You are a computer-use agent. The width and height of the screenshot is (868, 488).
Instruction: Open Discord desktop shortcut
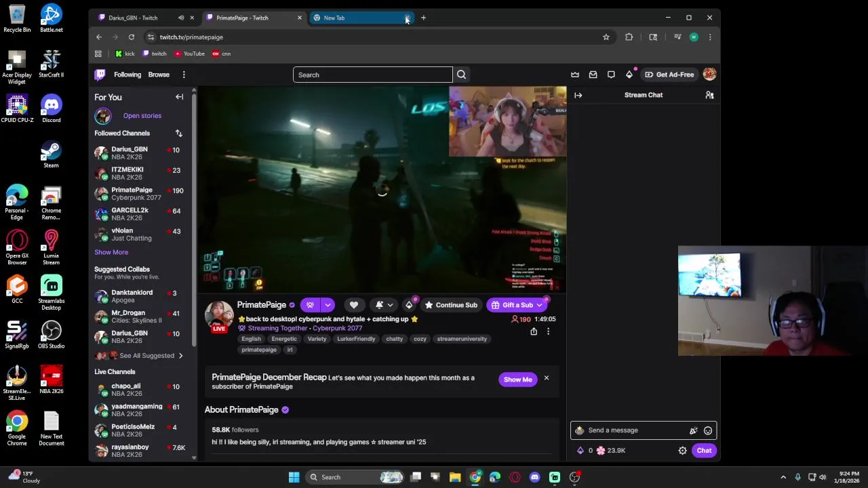[x=52, y=108]
